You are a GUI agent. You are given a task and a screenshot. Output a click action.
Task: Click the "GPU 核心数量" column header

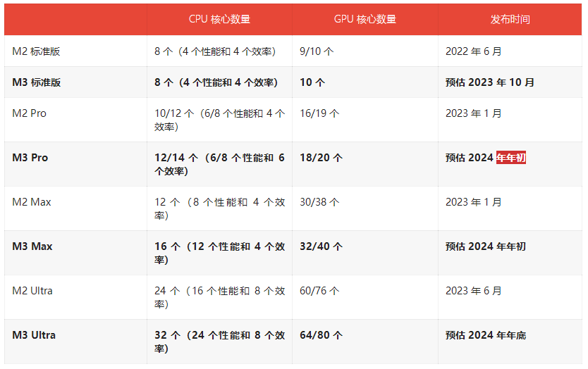365,19
